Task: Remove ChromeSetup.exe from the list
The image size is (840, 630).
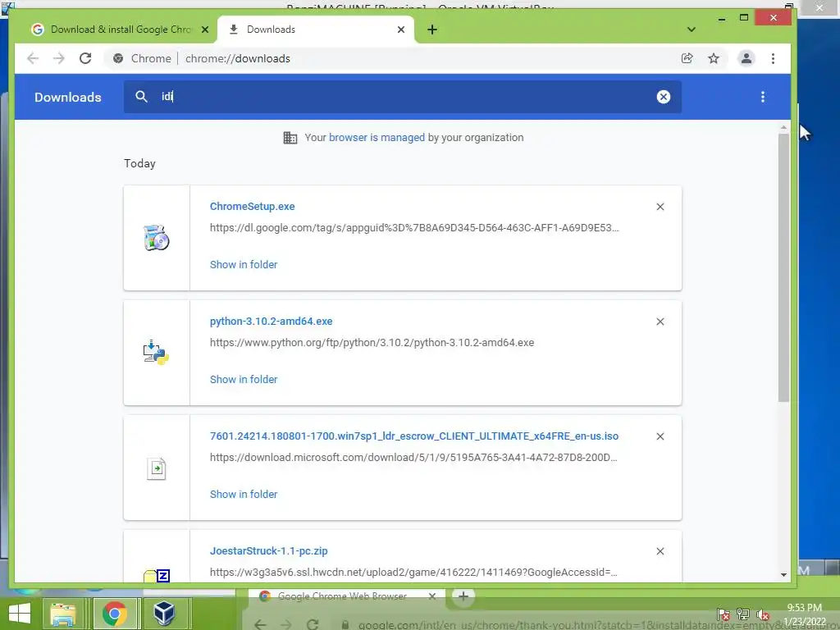Action: 660,207
